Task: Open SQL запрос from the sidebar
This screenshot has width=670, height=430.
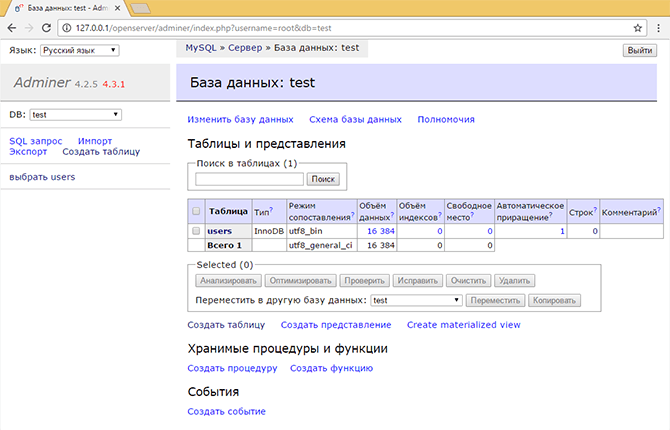Action: (x=36, y=141)
